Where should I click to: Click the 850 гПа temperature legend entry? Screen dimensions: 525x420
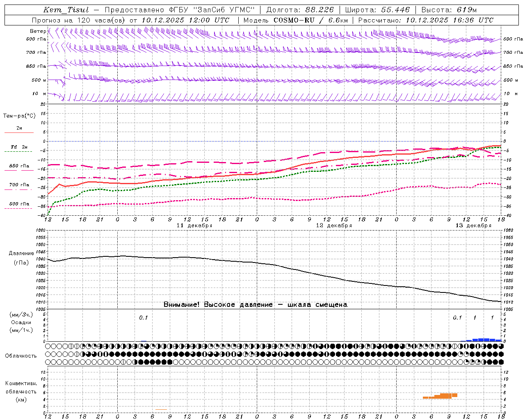click(x=19, y=166)
